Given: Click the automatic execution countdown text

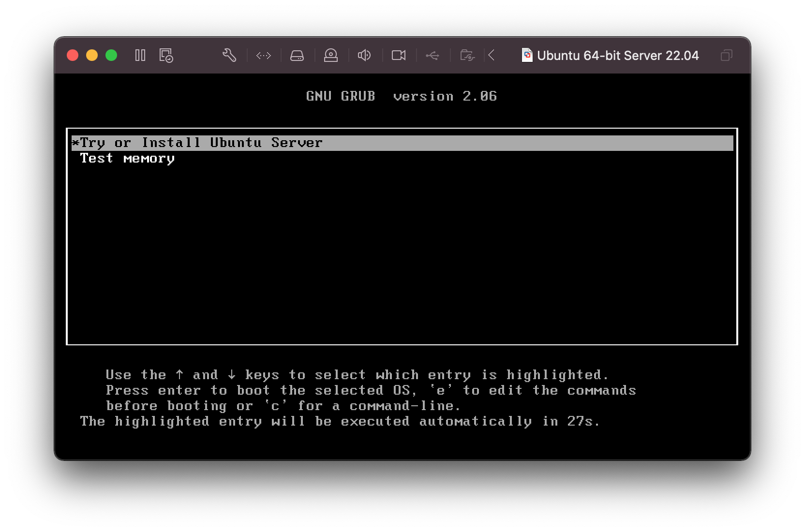Looking at the screenshot, I should pos(340,421).
